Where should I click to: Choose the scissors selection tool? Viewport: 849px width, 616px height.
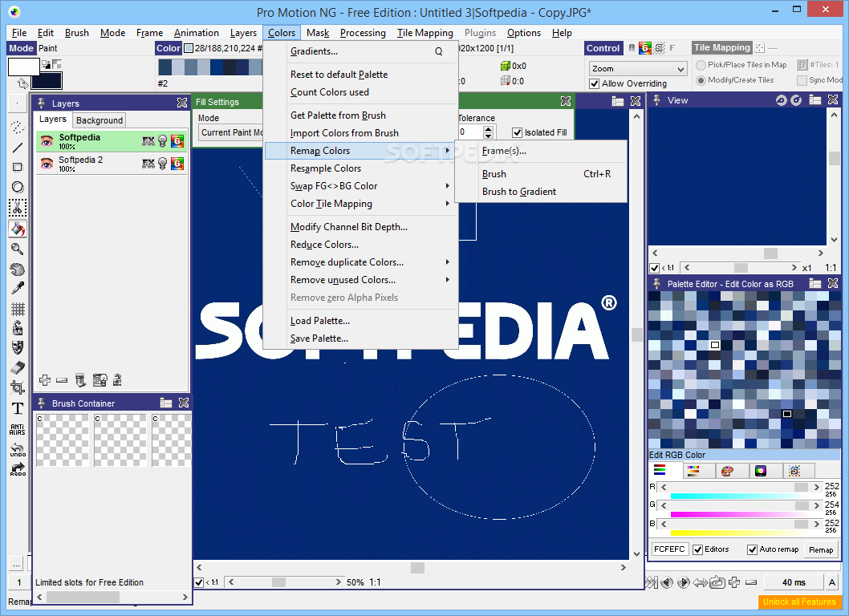pyautogui.click(x=18, y=208)
